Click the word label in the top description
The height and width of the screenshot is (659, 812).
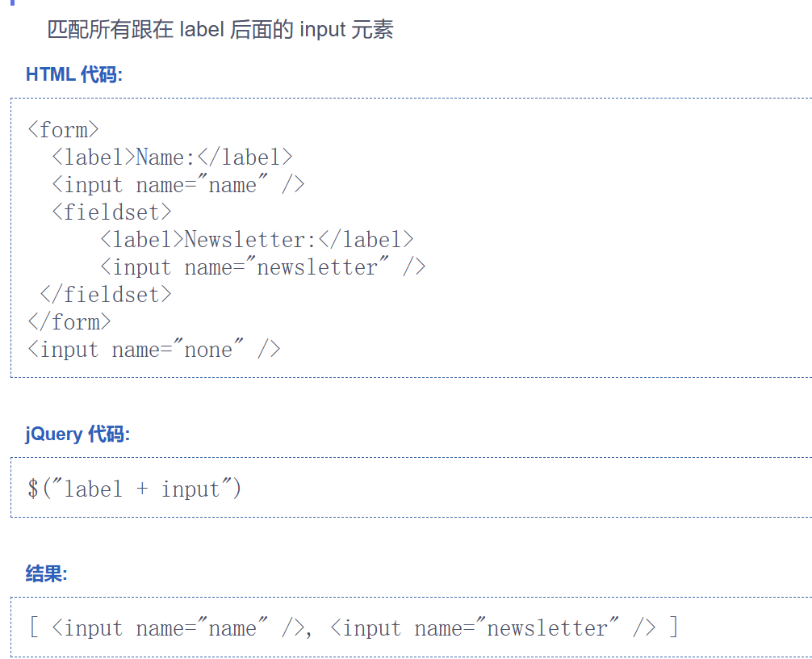coord(202,31)
